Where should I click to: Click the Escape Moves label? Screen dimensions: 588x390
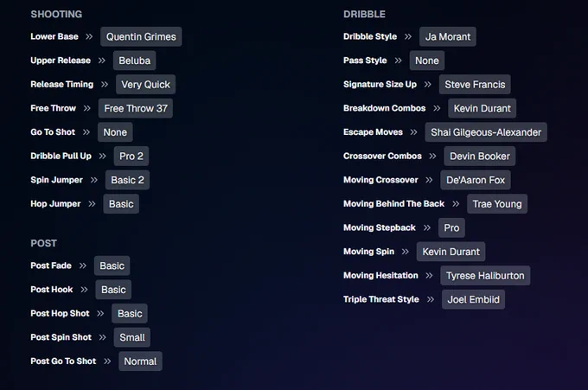click(374, 132)
